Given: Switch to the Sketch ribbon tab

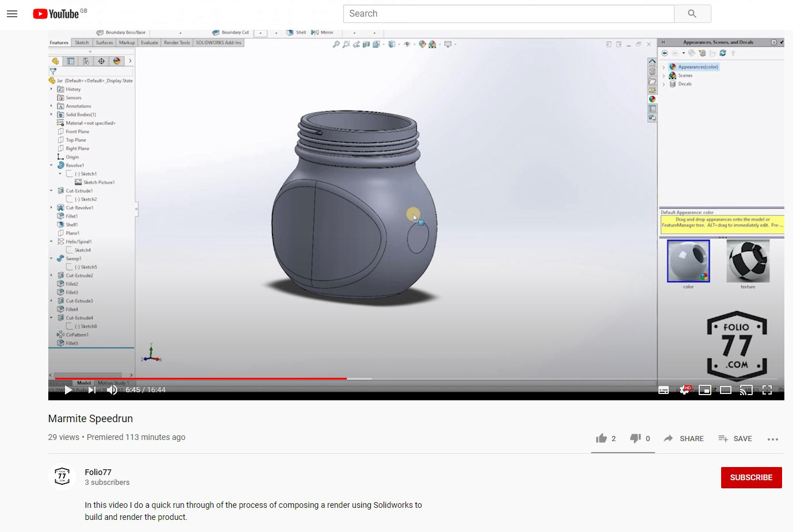Looking at the screenshot, I should pos(82,43).
